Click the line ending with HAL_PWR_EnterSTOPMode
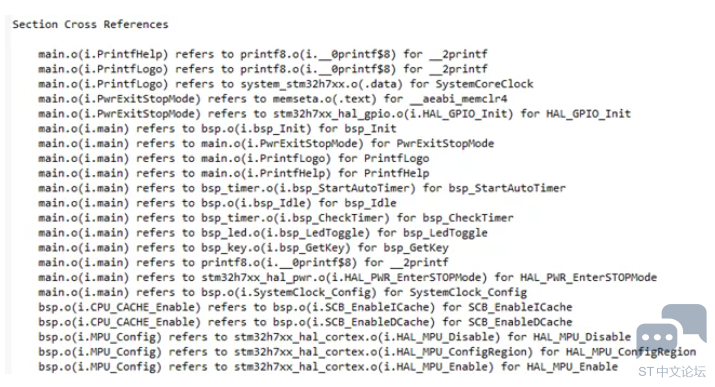Screen dimensions: 715x387 (x=347, y=278)
